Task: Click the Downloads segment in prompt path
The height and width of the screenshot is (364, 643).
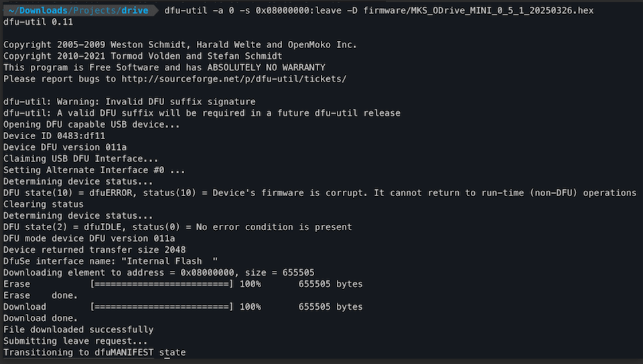Action: [x=42, y=11]
